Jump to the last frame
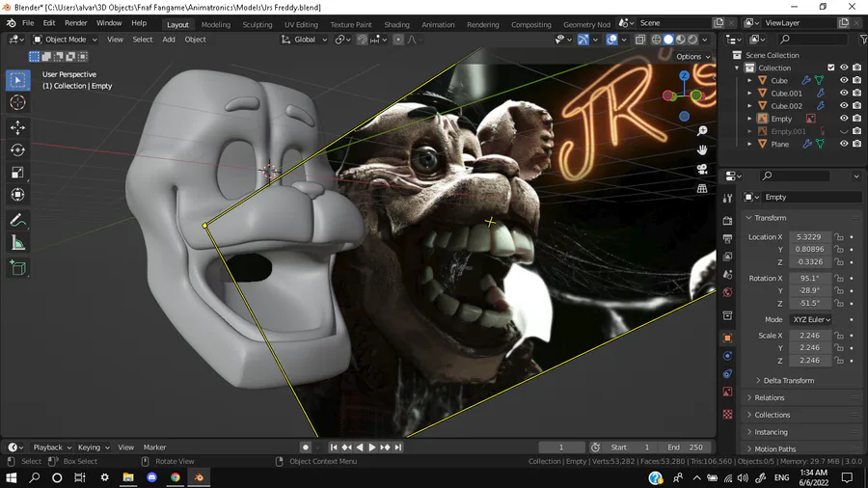Viewport: 868px width, 488px height. coord(398,447)
